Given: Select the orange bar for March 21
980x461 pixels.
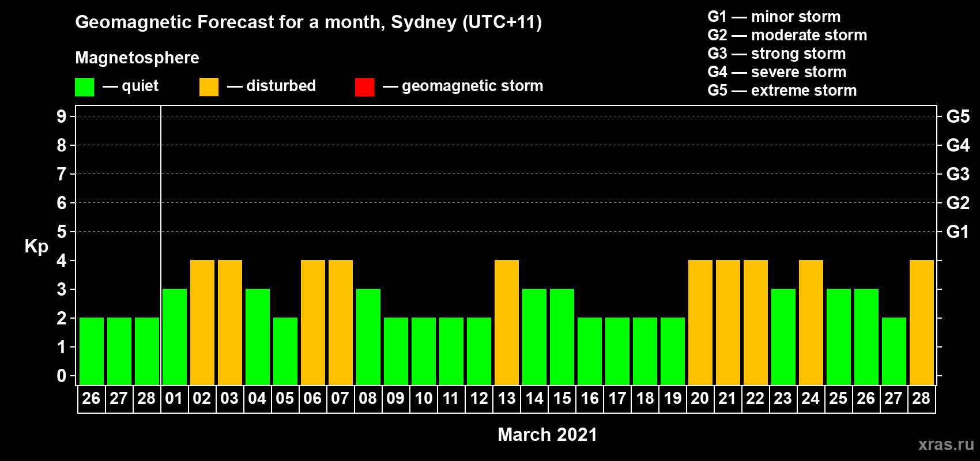Looking at the screenshot, I should tap(728, 322).
